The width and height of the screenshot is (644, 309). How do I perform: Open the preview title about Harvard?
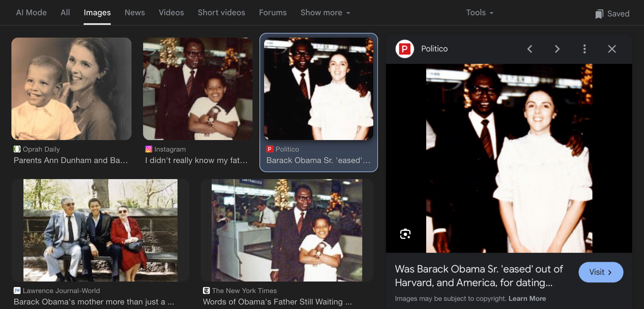[479, 276]
